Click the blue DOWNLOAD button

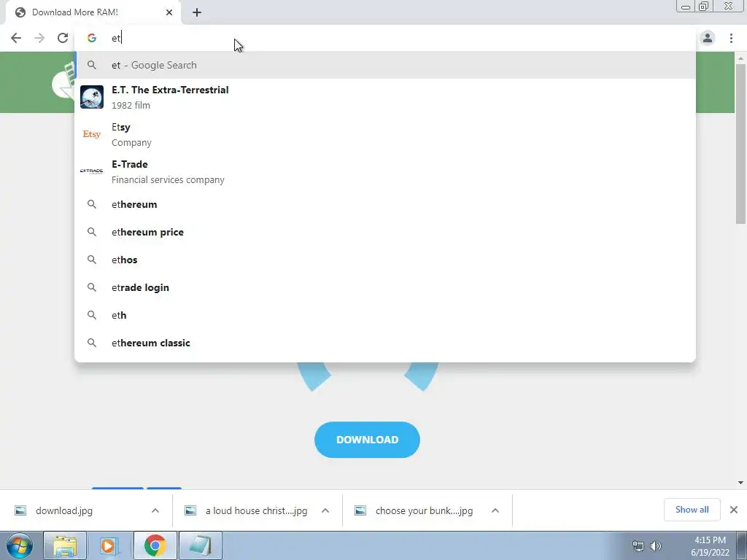368,440
